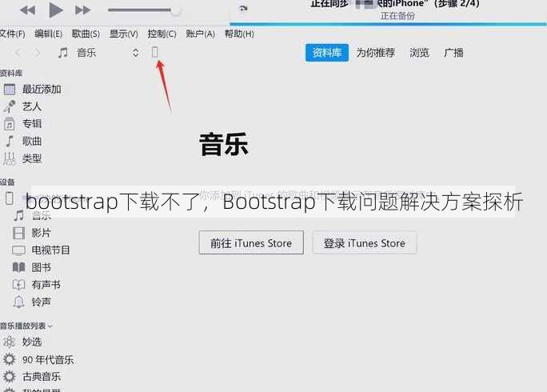The height and width of the screenshot is (392, 547).
Task: Click the gear icon beside 90 年代音乐
Action: (10, 359)
